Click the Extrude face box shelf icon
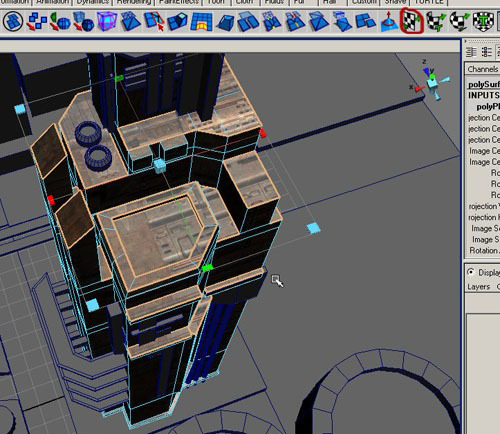The image size is (500, 434). (x=226, y=22)
